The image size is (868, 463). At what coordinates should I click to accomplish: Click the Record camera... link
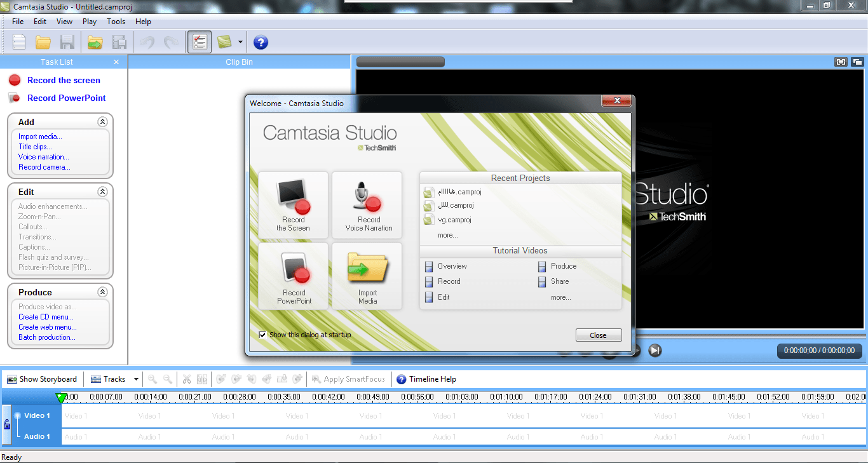[x=44, y=167]
